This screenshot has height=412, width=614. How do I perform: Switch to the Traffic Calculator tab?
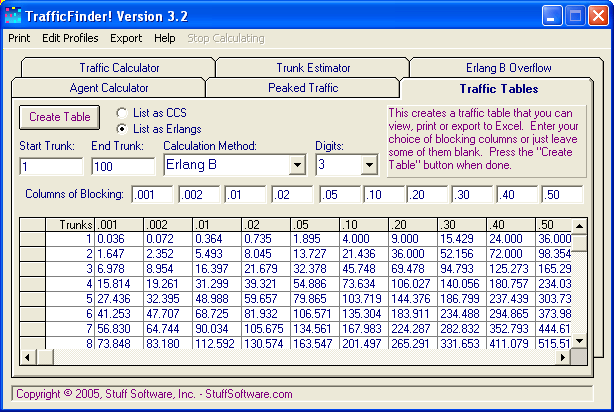point(119,68)
